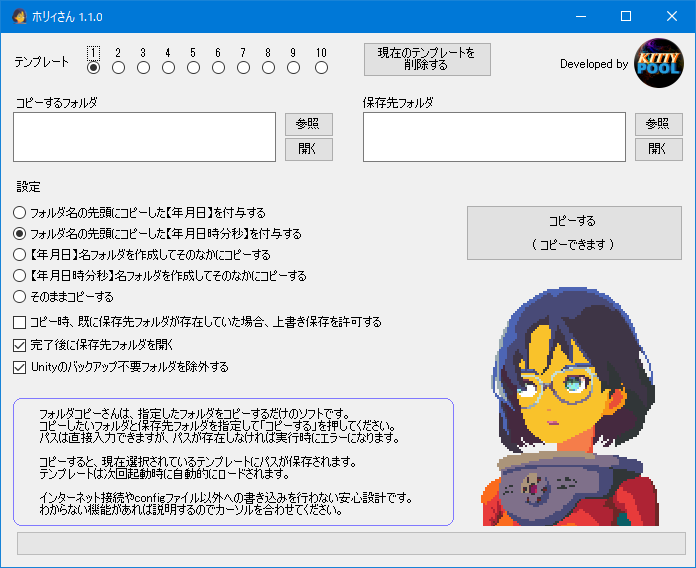Image resolution: width=696 pixels, height=568 pixels.
Task: Select template radio button 6
Action: pyautogui.click(x=218, y=67)
